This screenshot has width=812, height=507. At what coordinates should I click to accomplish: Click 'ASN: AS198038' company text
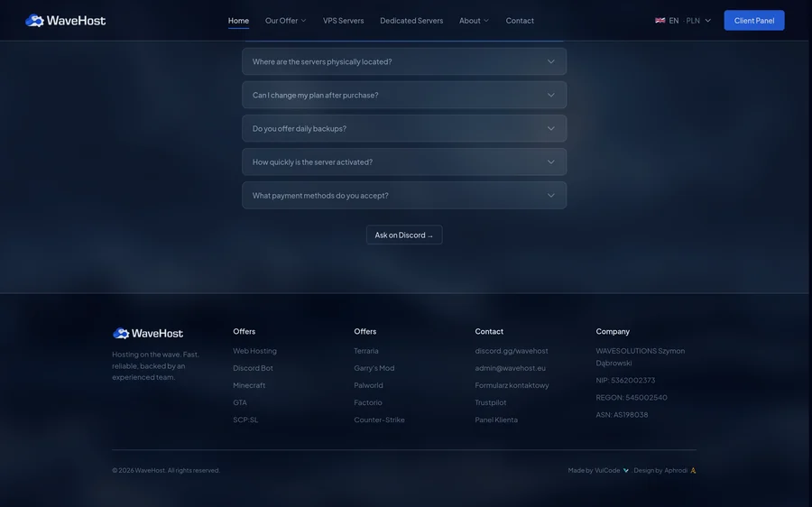click(622, 415)
